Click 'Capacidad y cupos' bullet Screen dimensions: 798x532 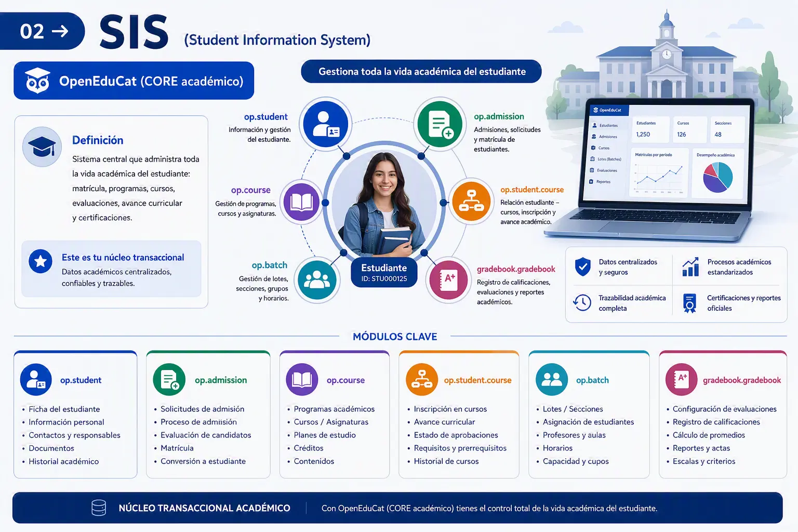tap(576, 461)
